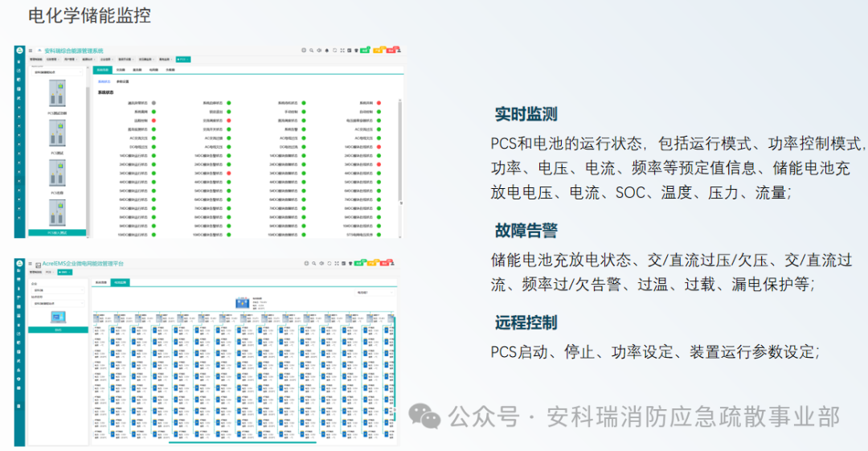Click the green alarm badge in the top window
This screenshot has width=868, height=451.
tap(364, 51)
